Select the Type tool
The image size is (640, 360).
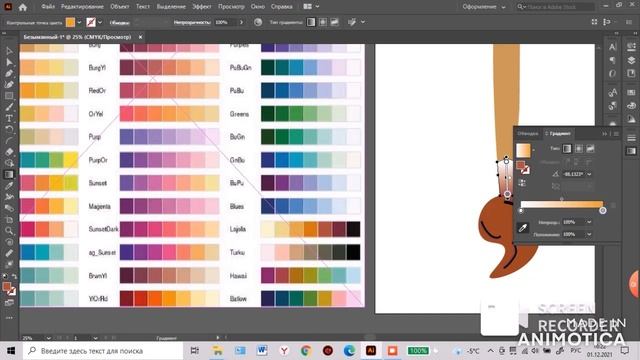coord(9,119)
